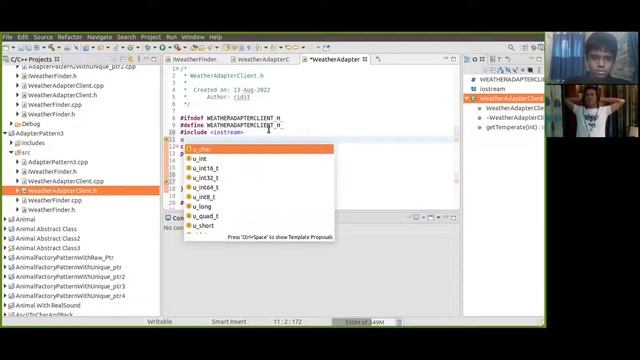Select iostream include in the Outline
640x360 pixels.
click(492, 89)
